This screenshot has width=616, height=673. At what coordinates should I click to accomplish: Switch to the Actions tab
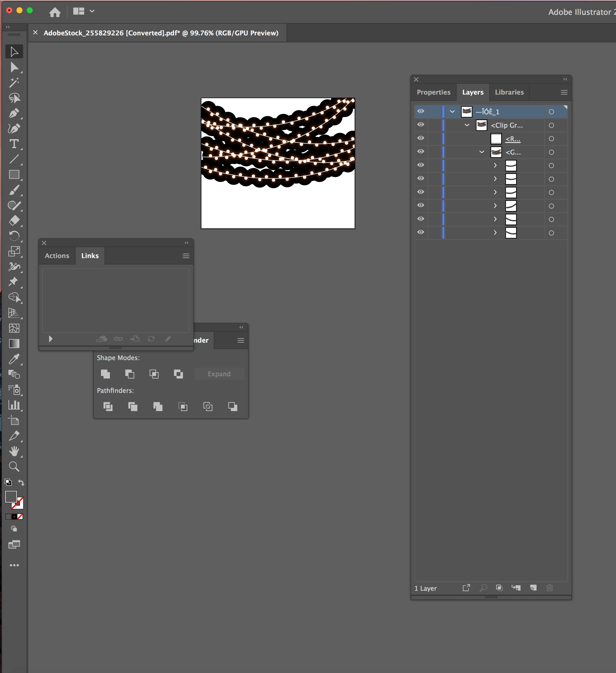pyautogui.click(x=57, y=256)
